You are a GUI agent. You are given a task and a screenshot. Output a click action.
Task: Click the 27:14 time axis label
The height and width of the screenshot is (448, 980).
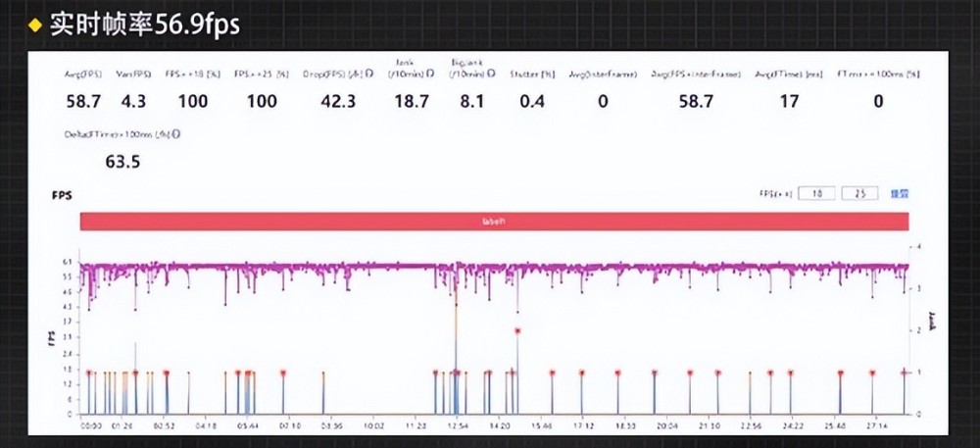coord(877,426)
